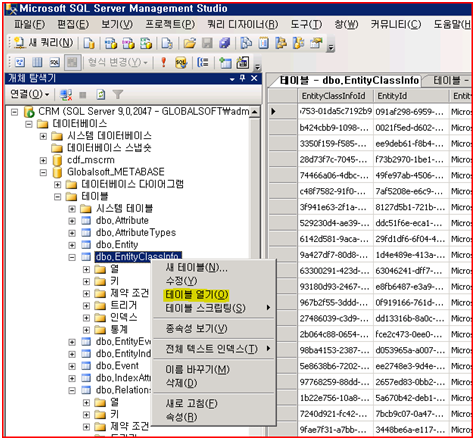Toggle the Show Diagram Pane button
This screenshot has height=440, width=475.
(20, 62)
